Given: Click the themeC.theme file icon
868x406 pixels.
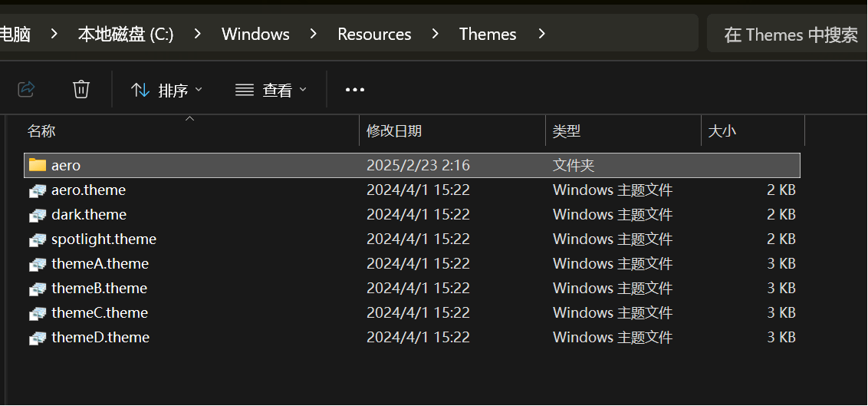Looking at the screenshot, I should coord(37,313).
